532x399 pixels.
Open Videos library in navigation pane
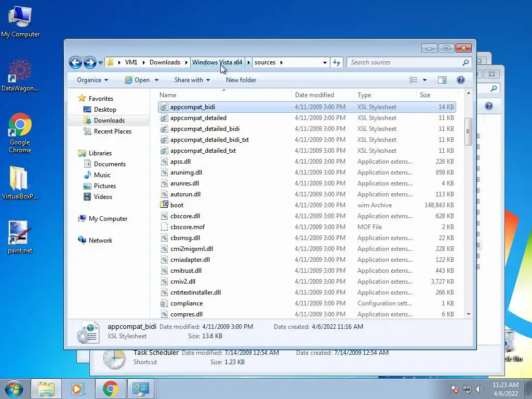pyautogui.click(x=103, y=197)
